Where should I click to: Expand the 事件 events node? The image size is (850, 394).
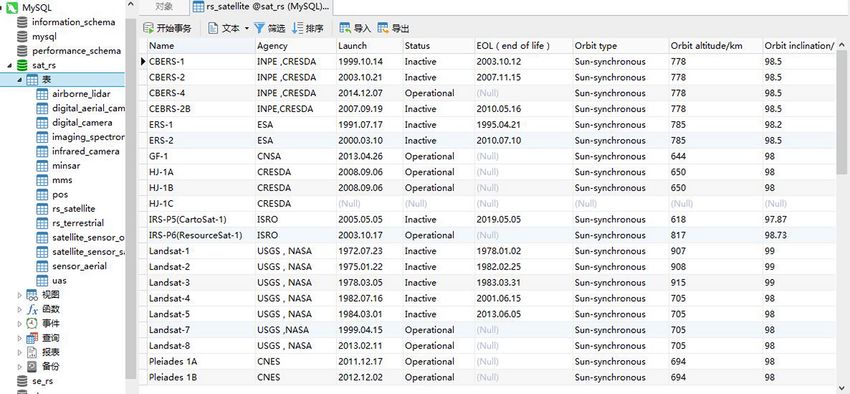click(x=20, y=324)
